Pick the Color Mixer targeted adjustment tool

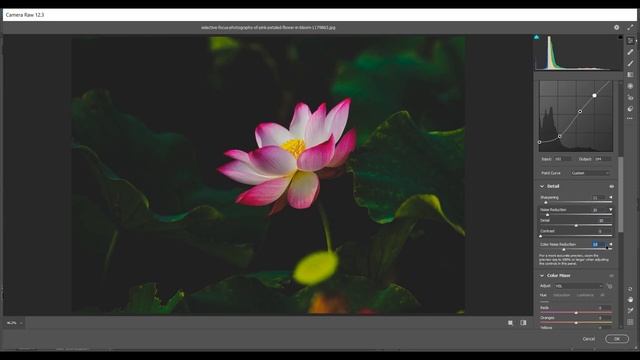pos(609,286)
